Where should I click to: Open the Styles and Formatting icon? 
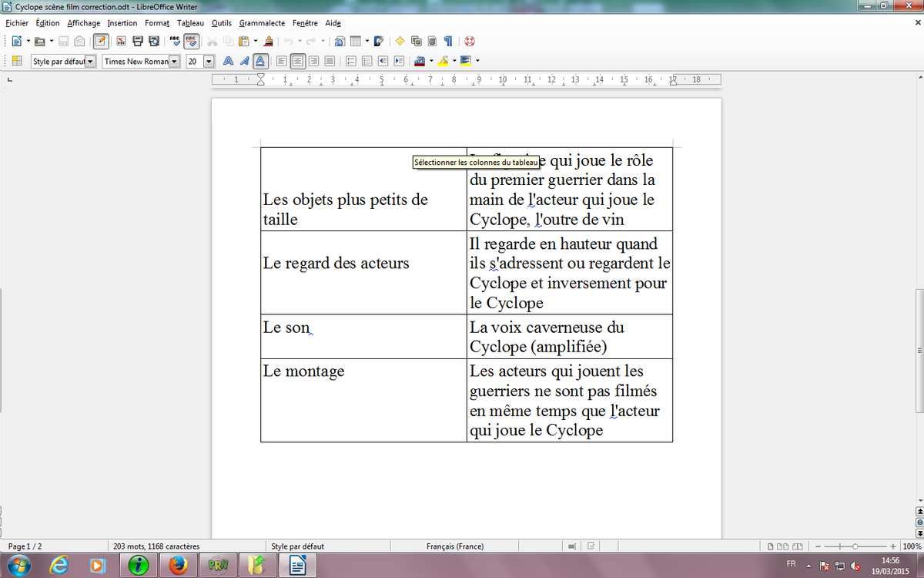tap(16, 61)
